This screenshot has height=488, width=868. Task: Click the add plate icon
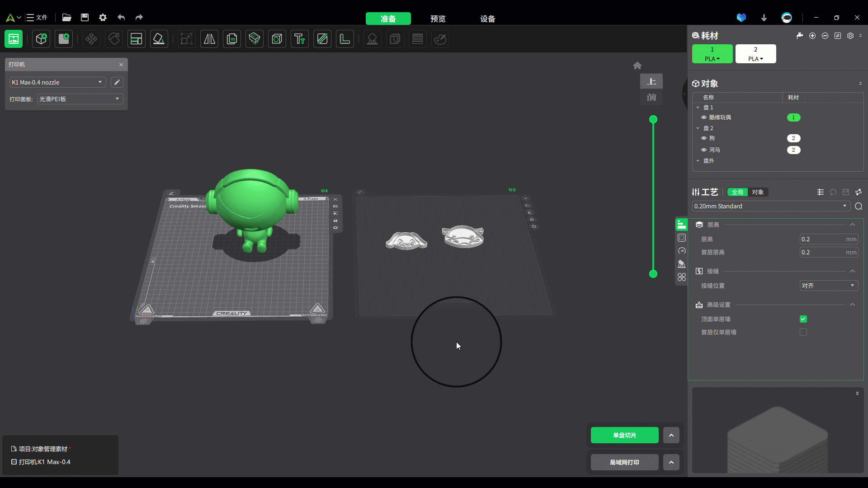64,39
